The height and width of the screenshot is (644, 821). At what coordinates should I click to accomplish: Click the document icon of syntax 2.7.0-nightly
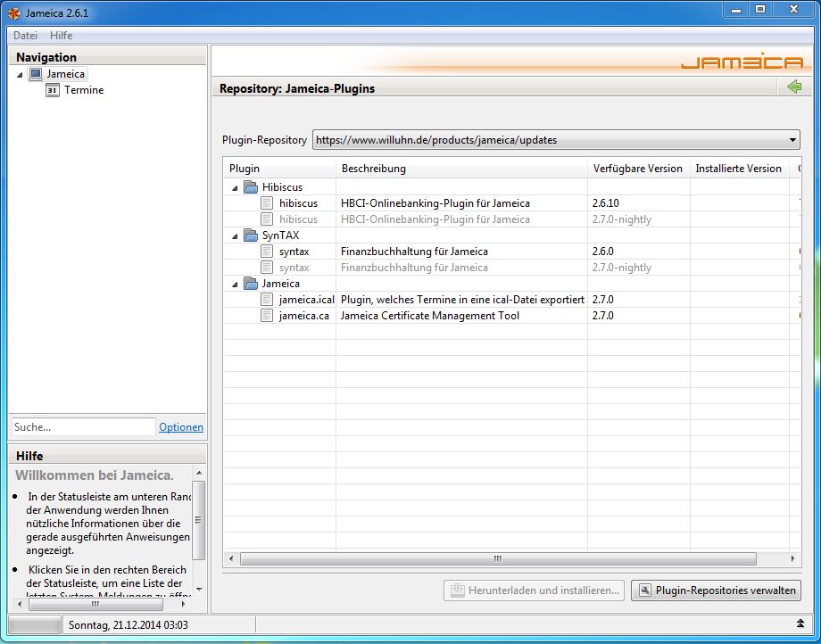(x=267, y=268)
